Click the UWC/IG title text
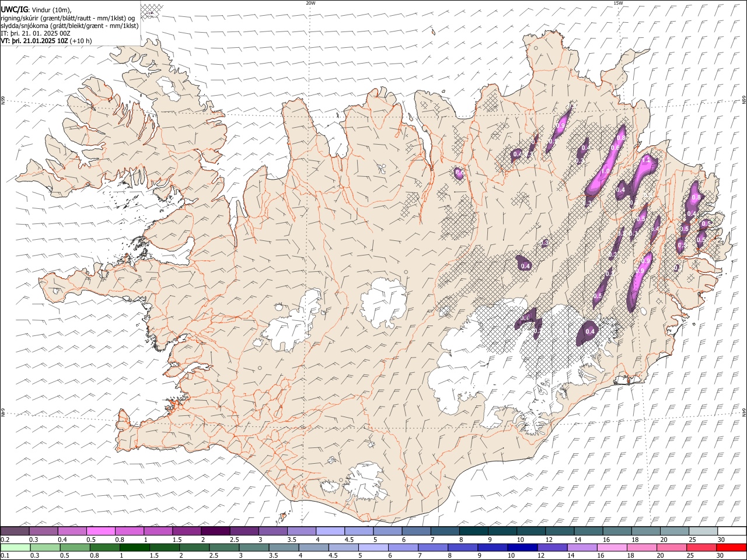This screenshot has height=560, width=747. tap(14, 9)
